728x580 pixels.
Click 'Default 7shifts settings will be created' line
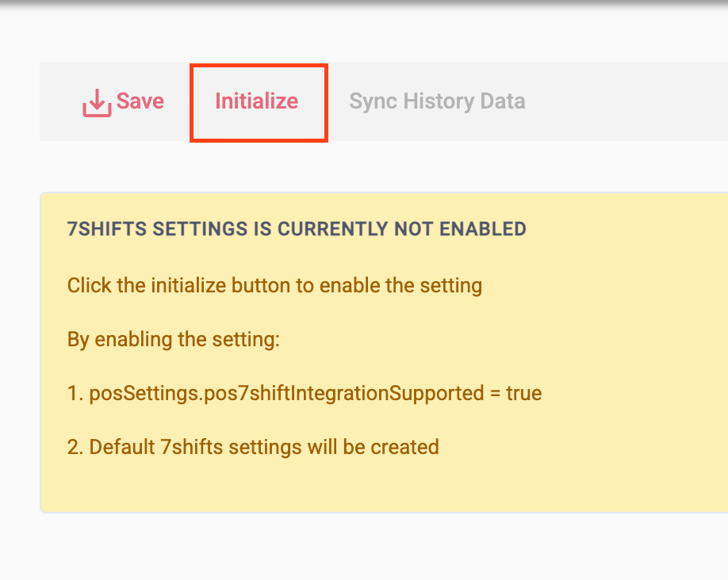tap(264, 447)
